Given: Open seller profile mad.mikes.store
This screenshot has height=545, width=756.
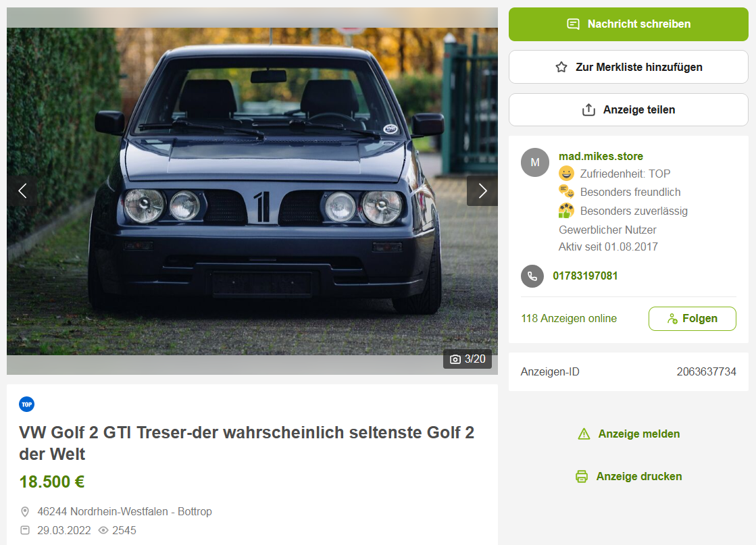Looking at the screenshot, I should (x=601, y=156).
